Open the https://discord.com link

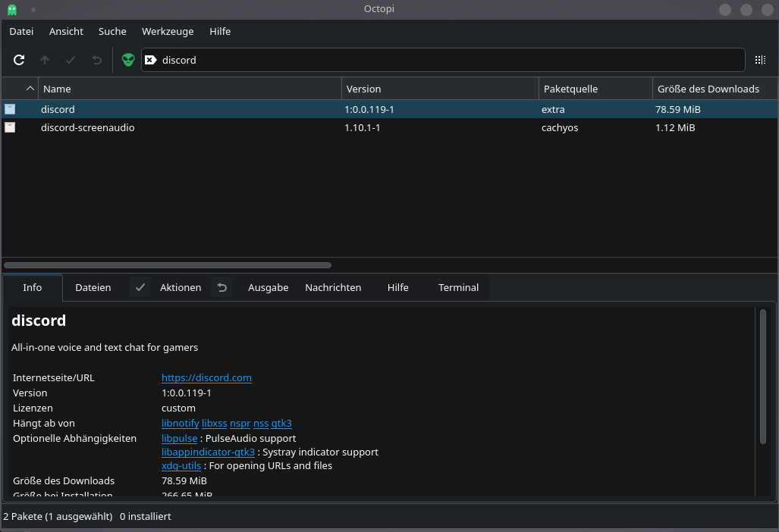[x=206, y=377]
